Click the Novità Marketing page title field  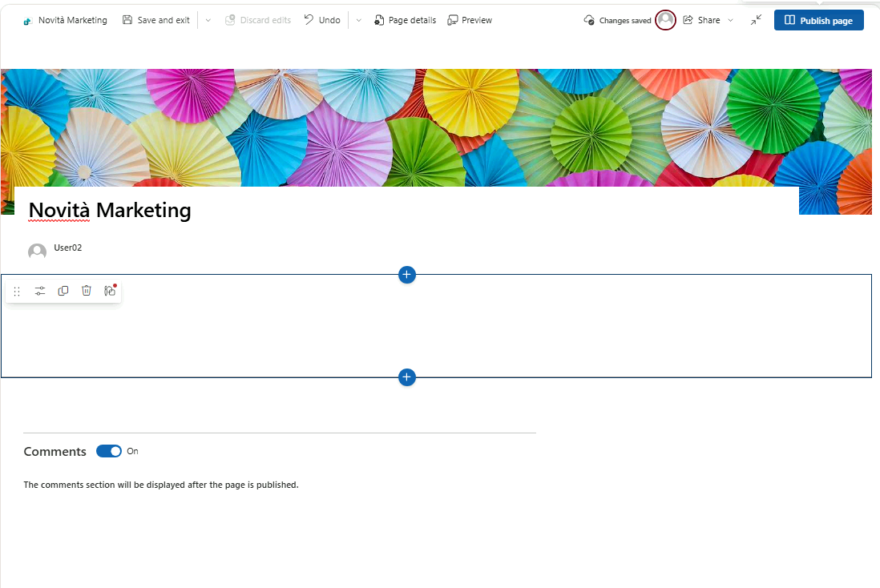110,211
